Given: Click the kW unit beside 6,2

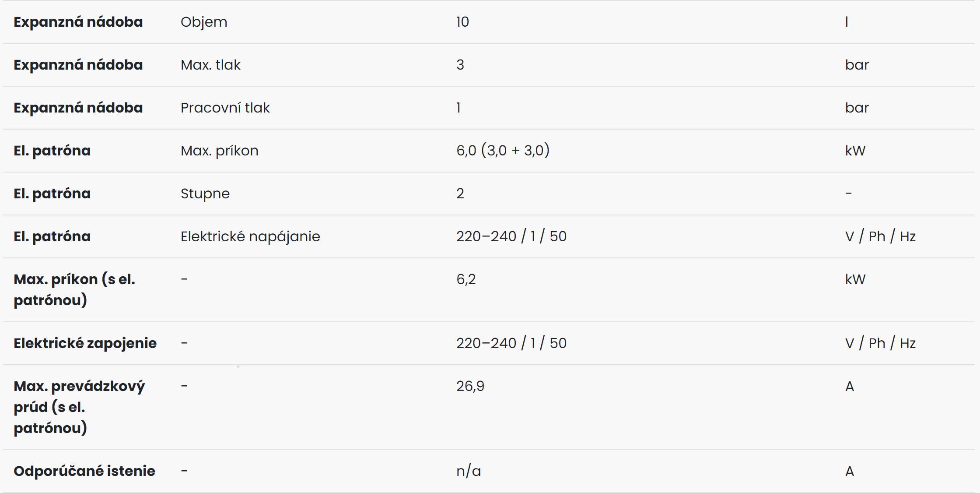Looking at the screenshot, I should (x=855, y=279).
